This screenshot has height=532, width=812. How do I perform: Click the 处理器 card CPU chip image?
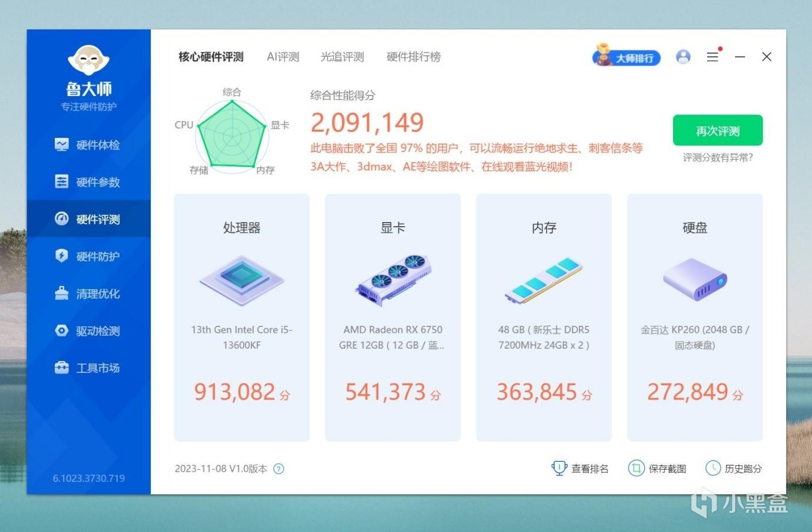241,280
